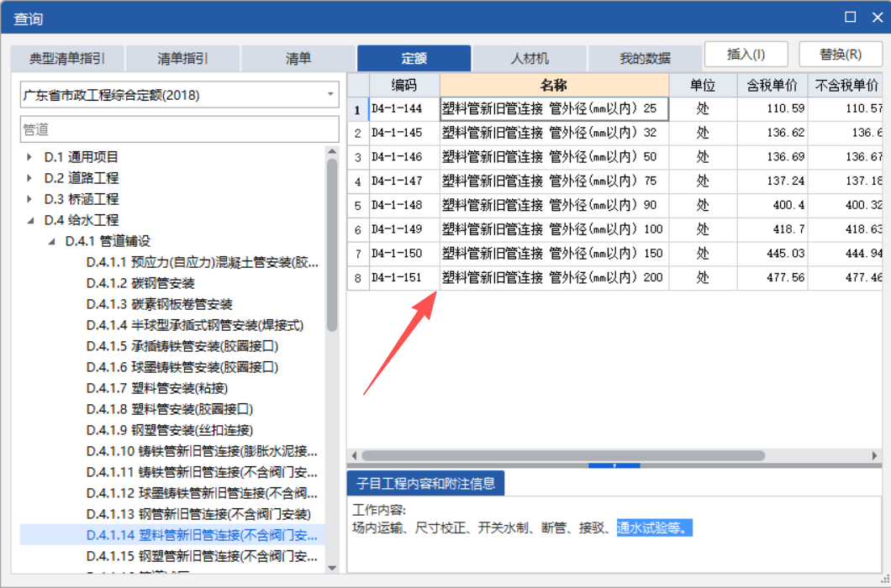891x588 pixels.
Task: Click the 插入(I) button
Action: coord(746,55)
